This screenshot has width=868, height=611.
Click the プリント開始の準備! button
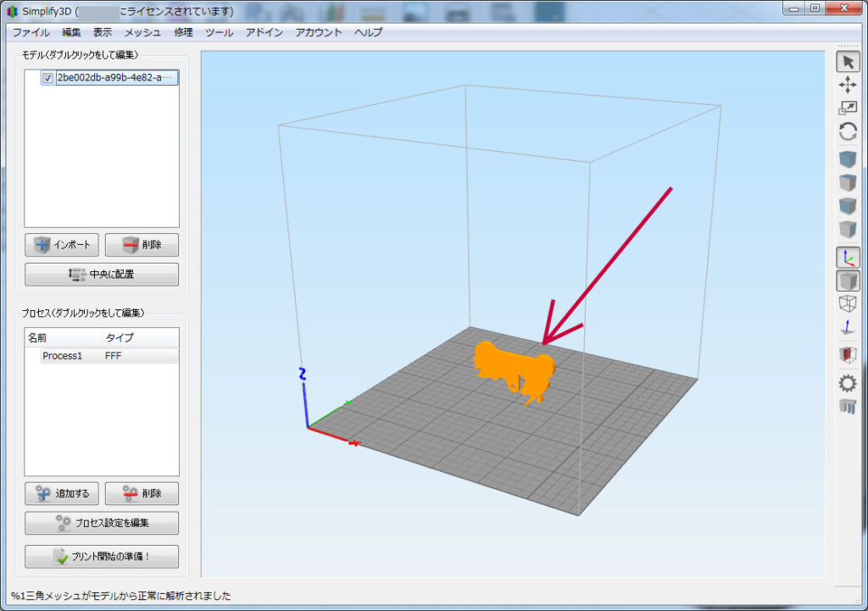click(101, 556)
